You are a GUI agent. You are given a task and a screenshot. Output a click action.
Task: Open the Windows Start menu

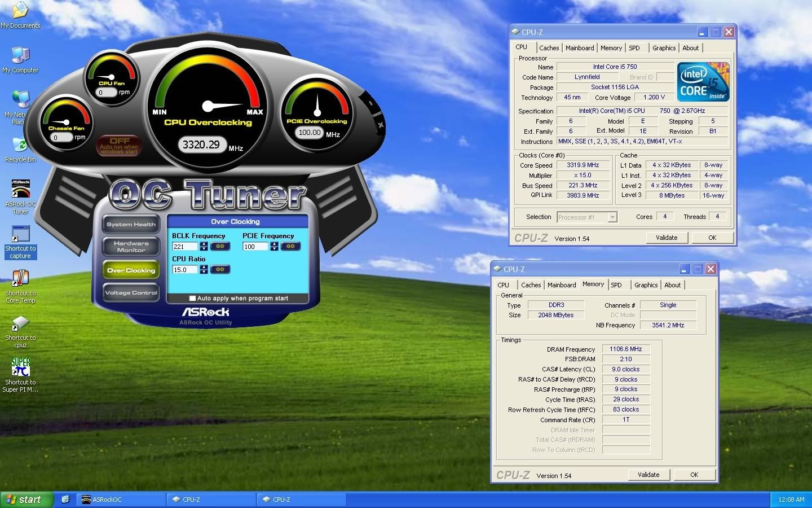(27, 500)
